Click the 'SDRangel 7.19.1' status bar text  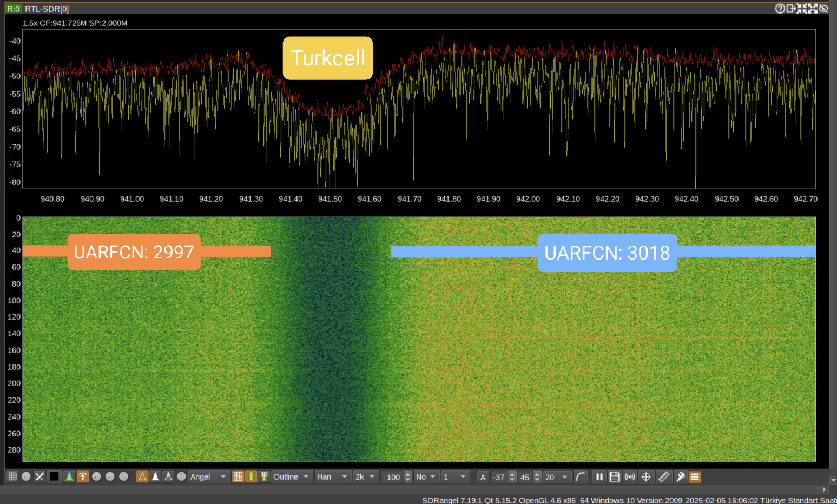pyautogui.click(x=452, y=500)
